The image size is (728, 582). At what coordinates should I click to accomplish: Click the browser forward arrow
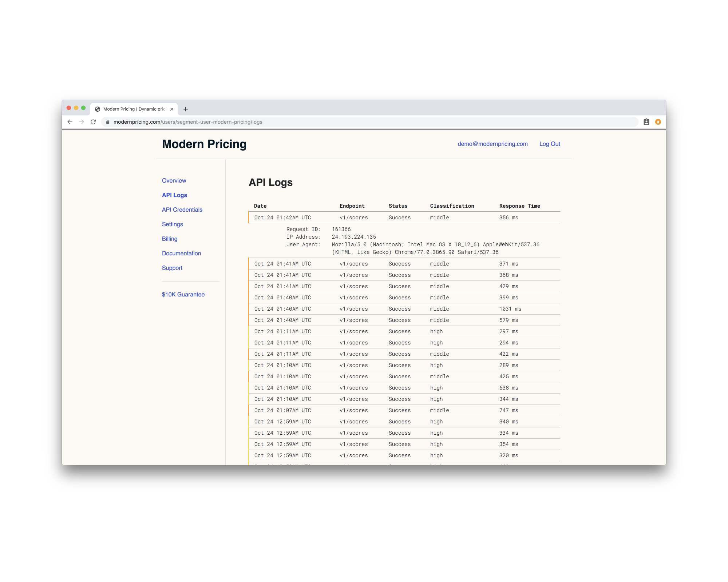(82, 122)
